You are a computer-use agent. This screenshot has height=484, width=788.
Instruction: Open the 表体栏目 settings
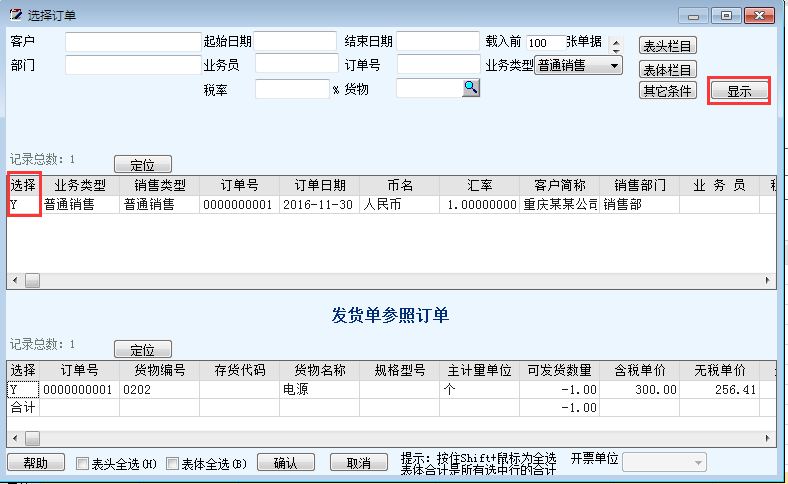click(x=667, y=69)
